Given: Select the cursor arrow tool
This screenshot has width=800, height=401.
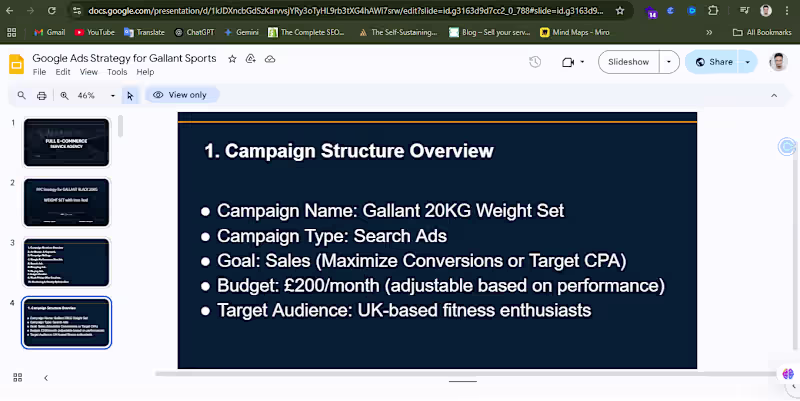Looking at the screenshot, I should (130, 95).
